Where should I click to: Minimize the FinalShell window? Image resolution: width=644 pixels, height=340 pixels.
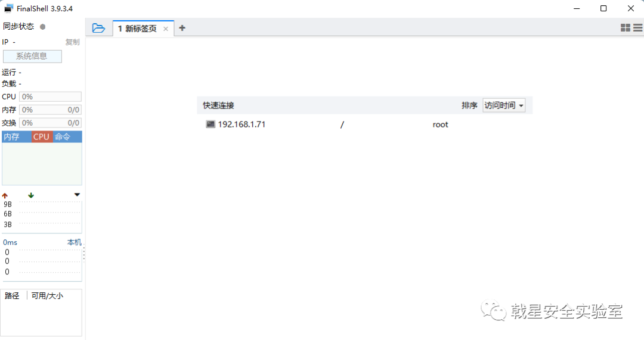tap(577, 8)
